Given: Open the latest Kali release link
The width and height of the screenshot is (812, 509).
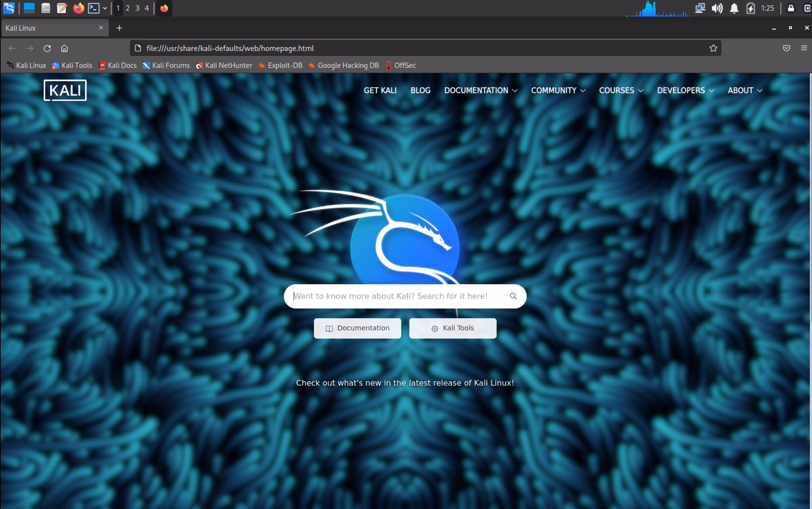Looking at the screenshot, I should tap(405, 383).
